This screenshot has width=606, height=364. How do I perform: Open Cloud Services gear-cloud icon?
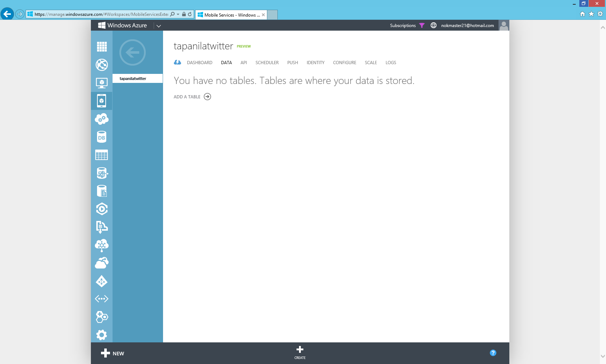pyautogui.click(x=102, y=119)
